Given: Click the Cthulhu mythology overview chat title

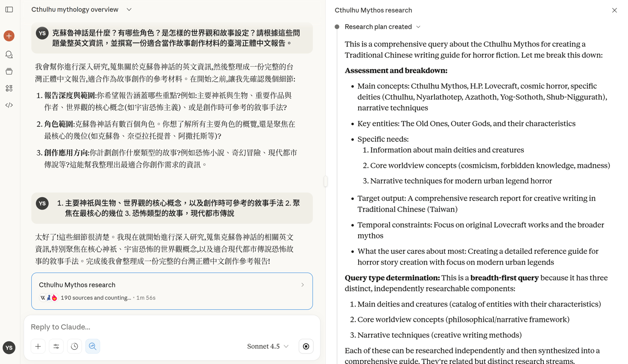Looking at the screenshot, I should point(74,10).
